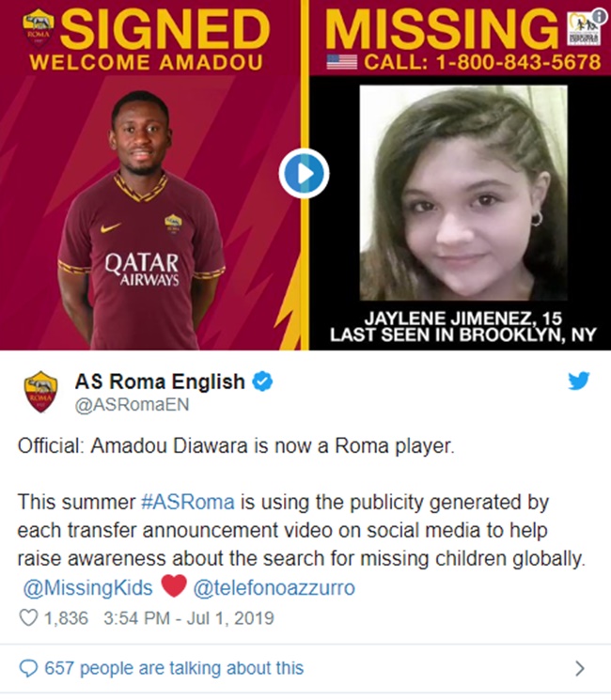Image resolution: width=611 pixels, height=700 pixels.
Task: Click the verified badge next to AS Roma English
Action: coord(262,381)
